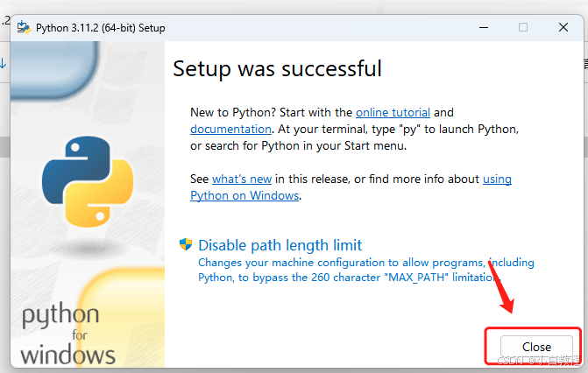Click the large Python logo graphic
Viewport: 588px width, 373px height.
point(89,180)
